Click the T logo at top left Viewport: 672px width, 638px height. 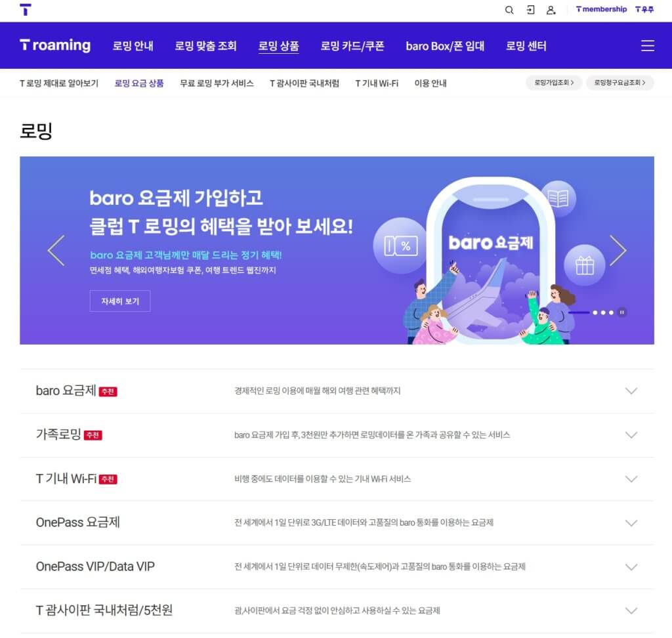pos(26,9)
